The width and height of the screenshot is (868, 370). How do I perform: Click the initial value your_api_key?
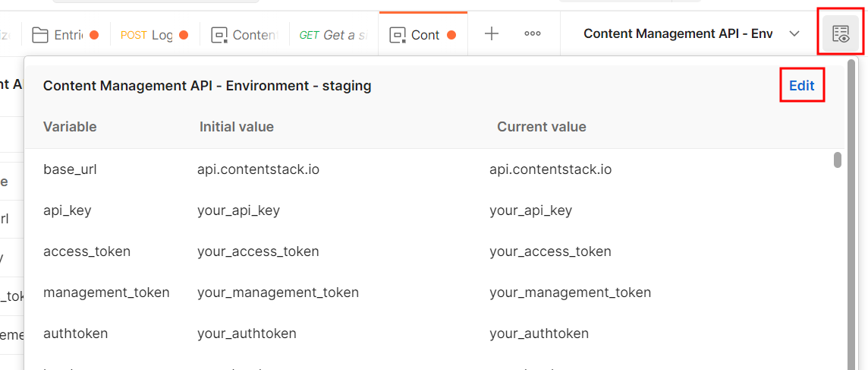(x=238, y=210)
